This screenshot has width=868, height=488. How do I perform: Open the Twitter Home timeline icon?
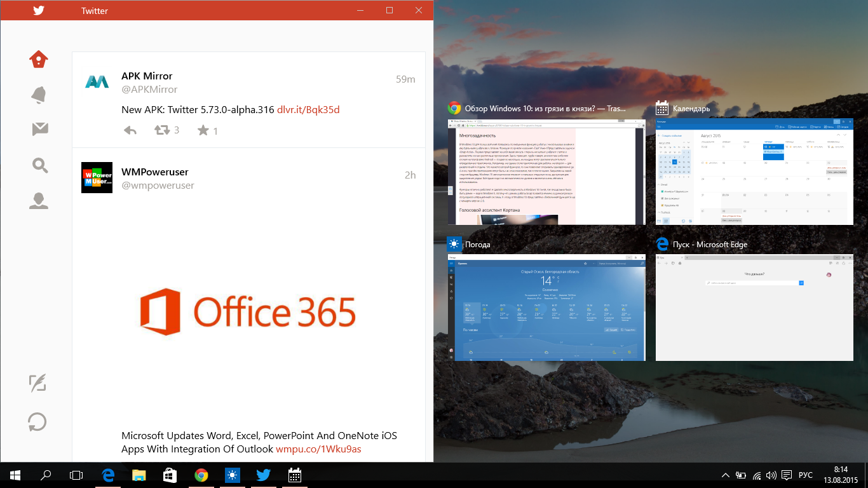point(39,59)
